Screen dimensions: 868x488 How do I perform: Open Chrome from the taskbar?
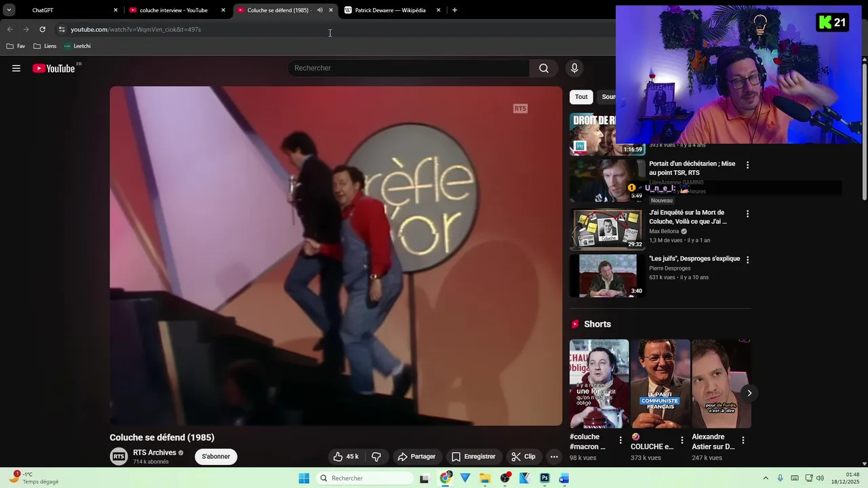[446, 479]
